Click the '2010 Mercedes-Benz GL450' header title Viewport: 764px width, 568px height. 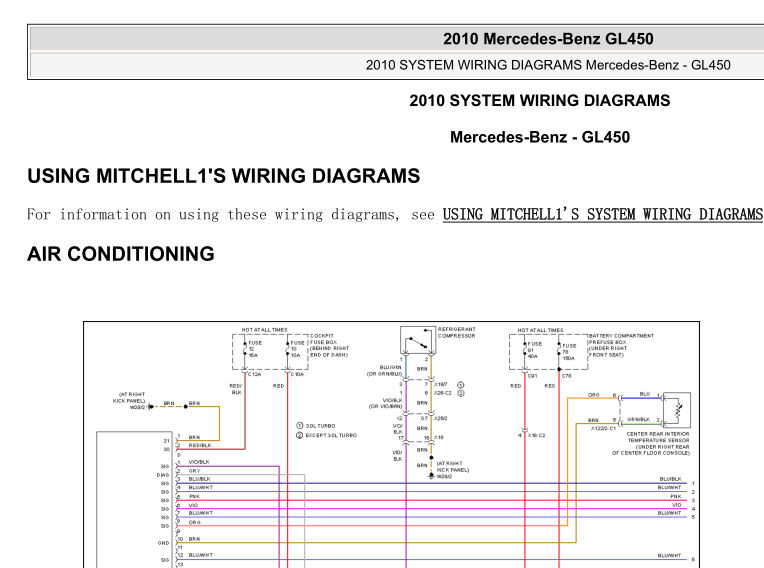tap(548, 39)
